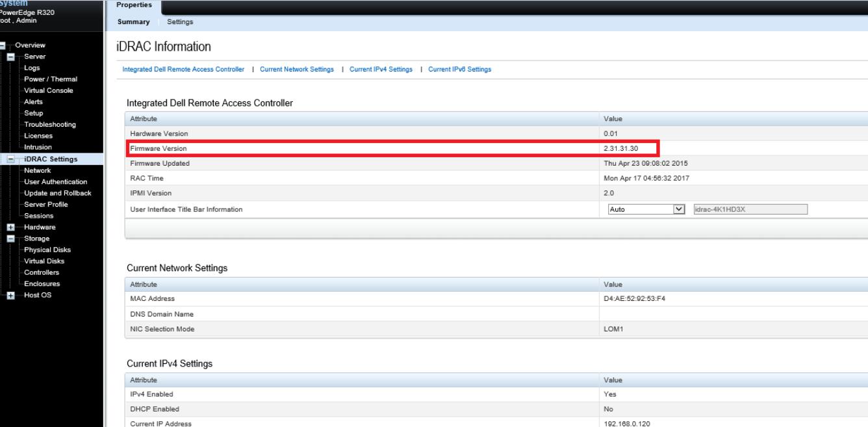
Task: Click the PowerEdge R320 system label
Action: [27, 11]
